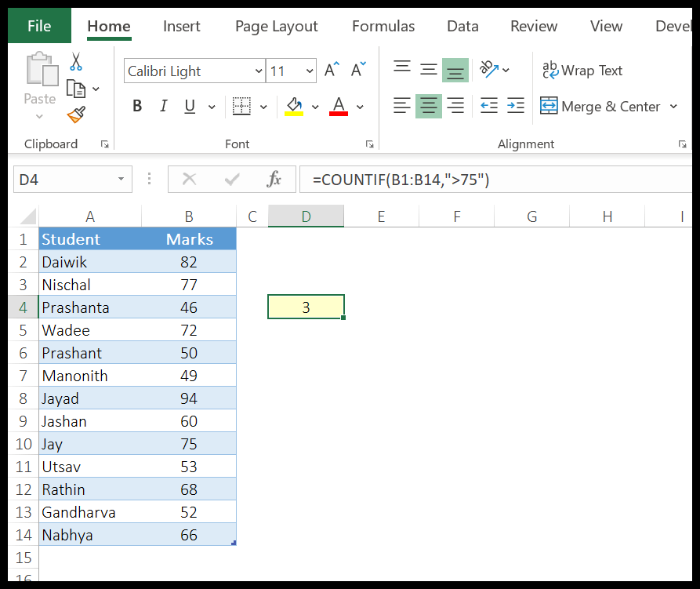
Task: Click the Increase Font Size icon
Action: [x=330, y=67]
